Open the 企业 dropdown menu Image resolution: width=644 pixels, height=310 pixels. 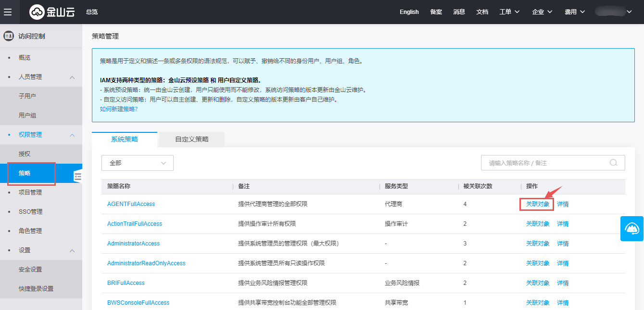tap(543, 12)
